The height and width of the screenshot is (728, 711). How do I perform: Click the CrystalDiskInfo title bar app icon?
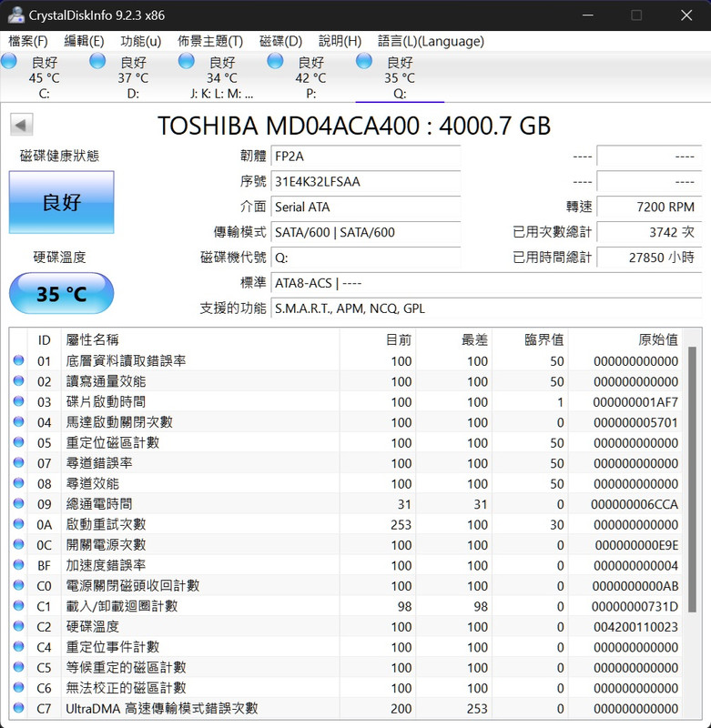click(x=15, y=15)
